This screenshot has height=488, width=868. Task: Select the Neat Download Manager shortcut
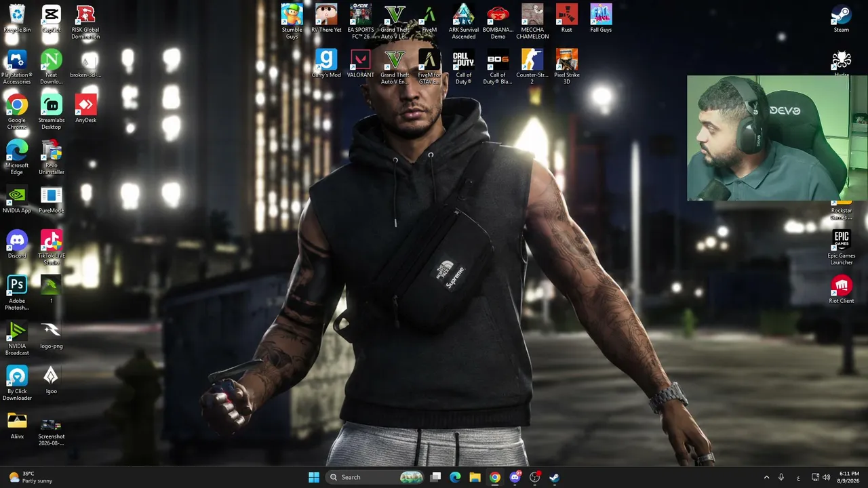coord(52,68)
